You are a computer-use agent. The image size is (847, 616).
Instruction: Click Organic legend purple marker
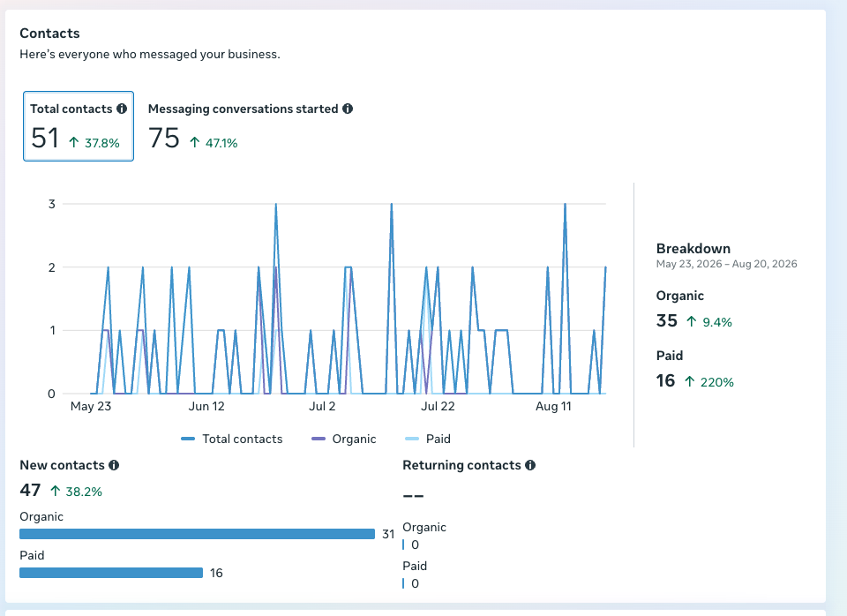(319, 439)
